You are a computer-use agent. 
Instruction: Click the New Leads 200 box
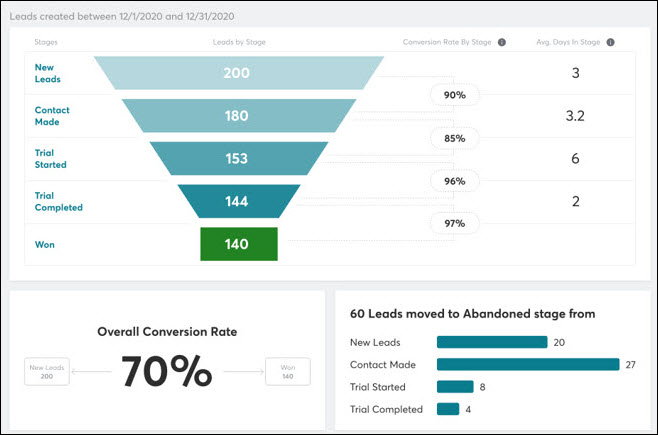48,371
